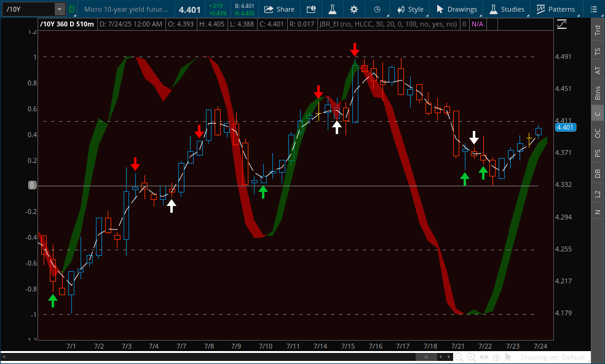Open the Style menu
This screenshot has height=364, width=605.
pos(410,9)
